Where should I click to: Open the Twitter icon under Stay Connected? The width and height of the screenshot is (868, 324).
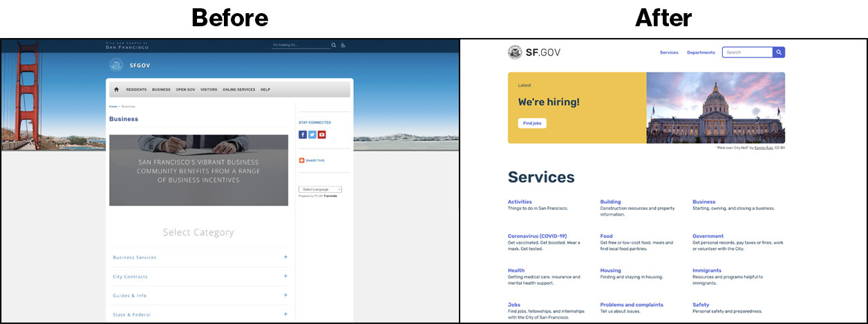click(x=312, y=135)
